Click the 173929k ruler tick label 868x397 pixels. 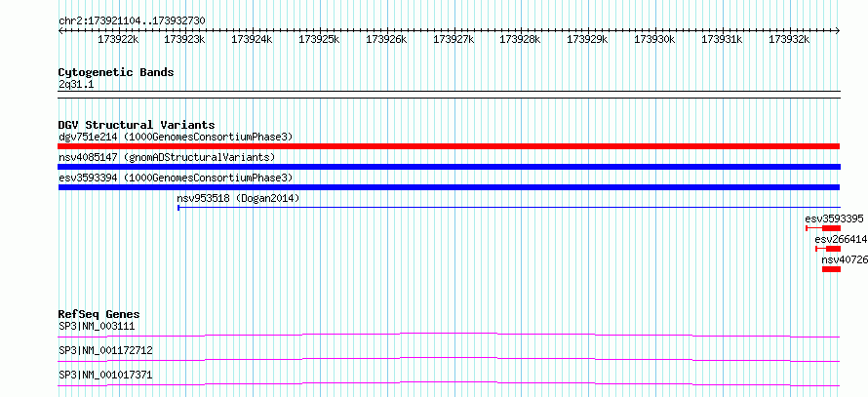pos(588,39)
